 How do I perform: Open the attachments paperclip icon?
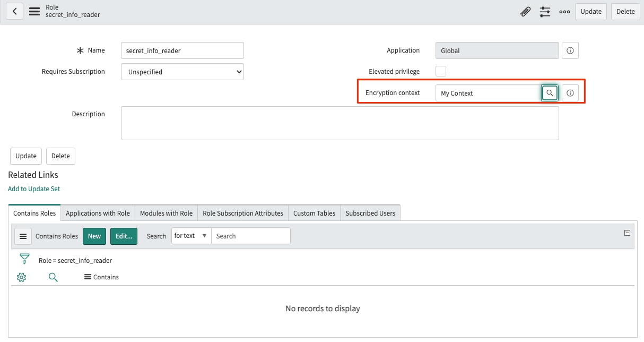pos(525,11)
